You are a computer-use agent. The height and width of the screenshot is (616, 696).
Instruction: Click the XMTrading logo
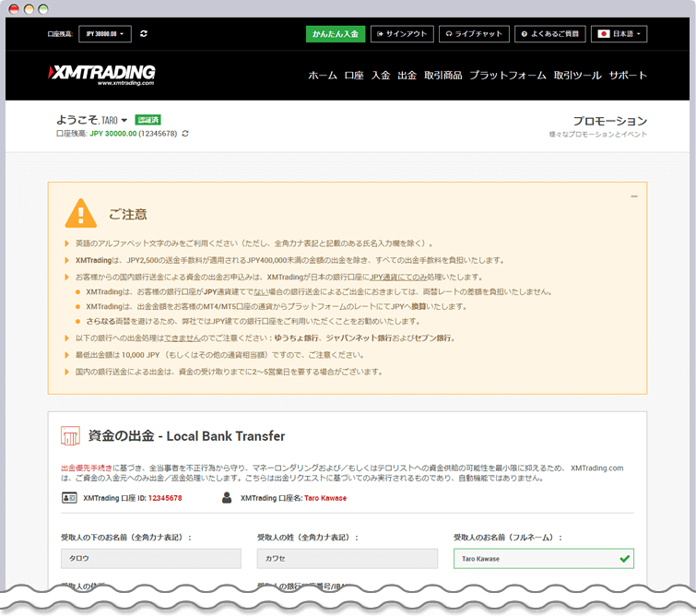click(x=101, y=75)
